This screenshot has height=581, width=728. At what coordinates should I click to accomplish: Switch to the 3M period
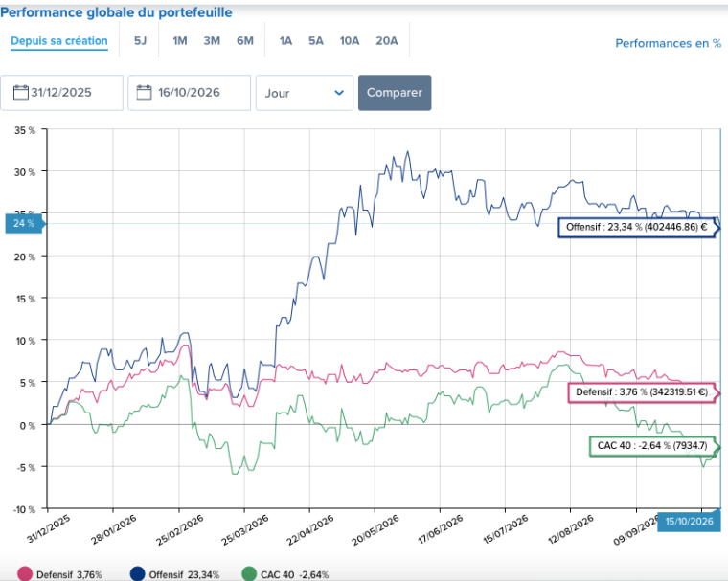point(212,41)
